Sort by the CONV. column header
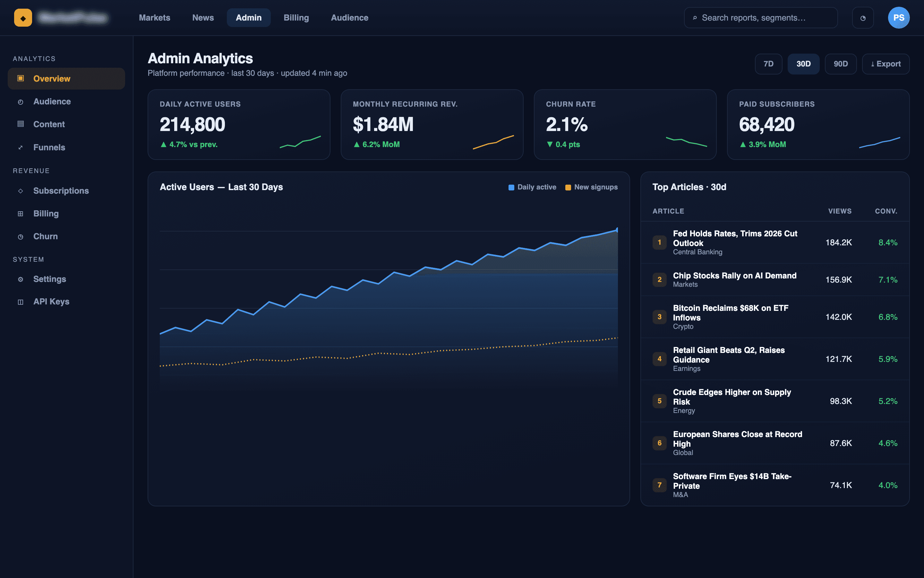Viewport: 924px width, 578px height. pyautogui.click(x=886, y=211)
